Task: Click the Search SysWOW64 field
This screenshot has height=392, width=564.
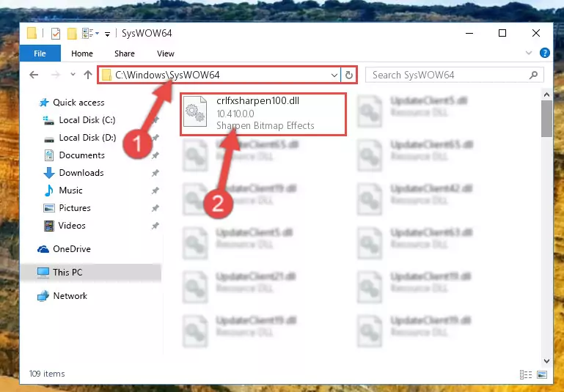Action: pos(454,75)
